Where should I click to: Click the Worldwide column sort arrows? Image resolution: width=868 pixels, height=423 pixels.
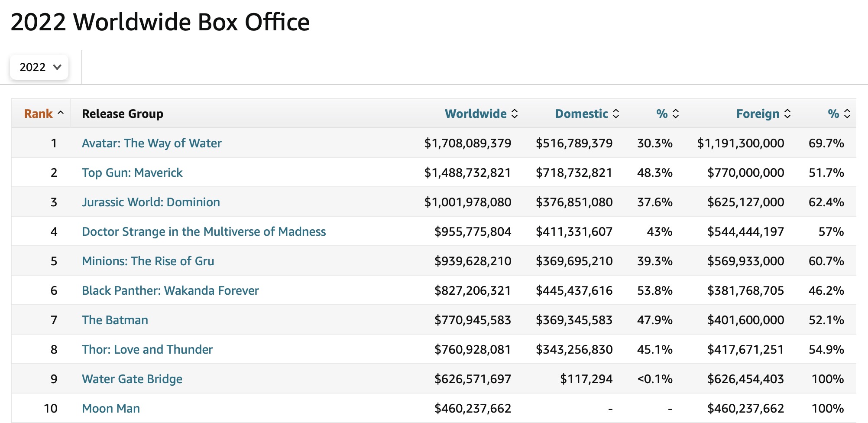click(x=515, y=114)
